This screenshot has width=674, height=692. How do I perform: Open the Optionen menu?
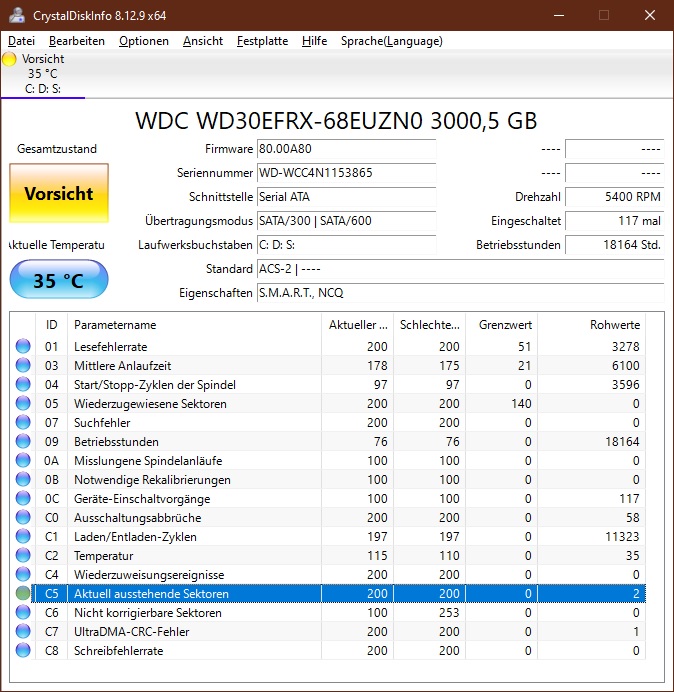(x=144, y=41)
